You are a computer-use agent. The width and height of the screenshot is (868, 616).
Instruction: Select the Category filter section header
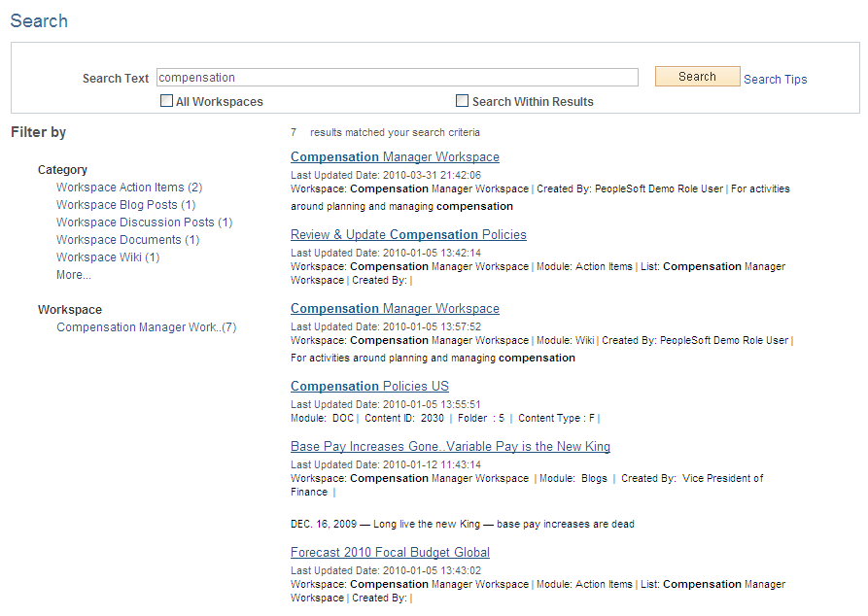(x=62, y=169)
